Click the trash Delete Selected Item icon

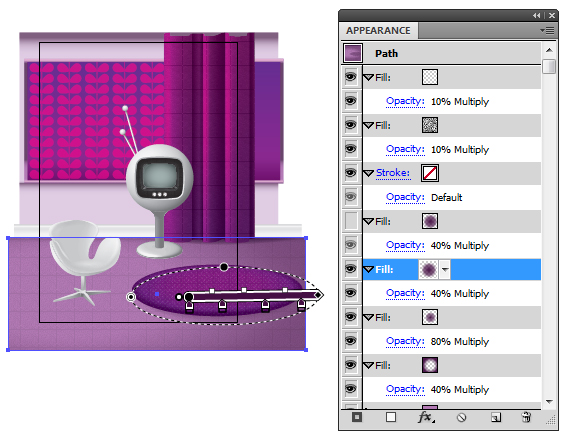point(526,417)
